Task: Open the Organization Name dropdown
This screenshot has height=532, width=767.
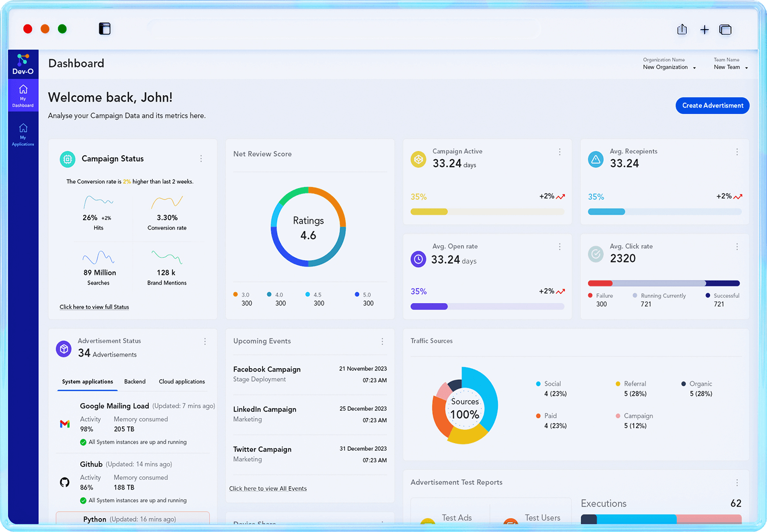Action: click(x=669, y=67)
